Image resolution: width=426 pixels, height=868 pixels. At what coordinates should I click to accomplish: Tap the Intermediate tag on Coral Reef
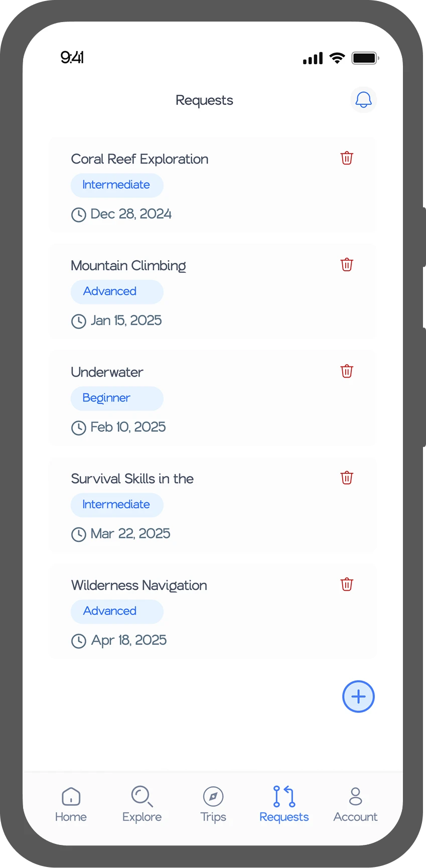pos(117,185)
